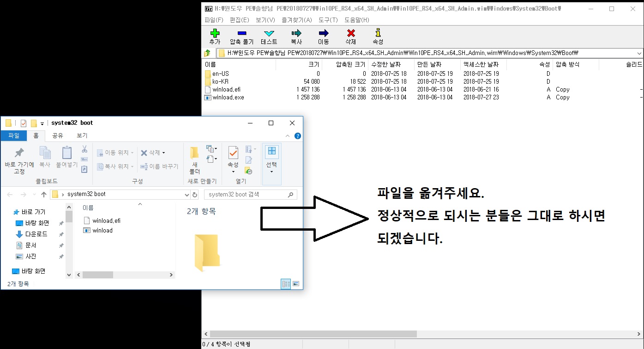Image resolution: width=644 pixels, height=349 pixels.
Task: Click Explorer's refresh button beside address bar
Action: pyautogui.click(x=195, y=195)
